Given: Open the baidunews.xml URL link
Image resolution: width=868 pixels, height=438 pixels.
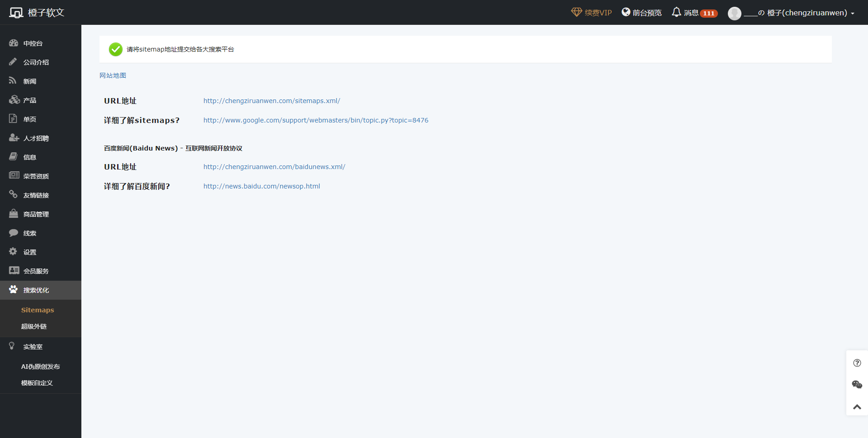Looking at the screenshot, I should [274, 167].
